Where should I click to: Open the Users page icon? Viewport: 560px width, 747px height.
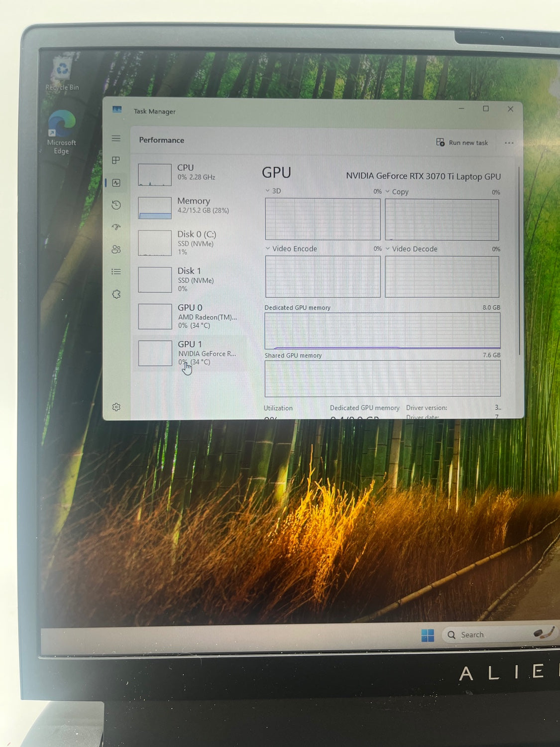click(x=116, y=249)
